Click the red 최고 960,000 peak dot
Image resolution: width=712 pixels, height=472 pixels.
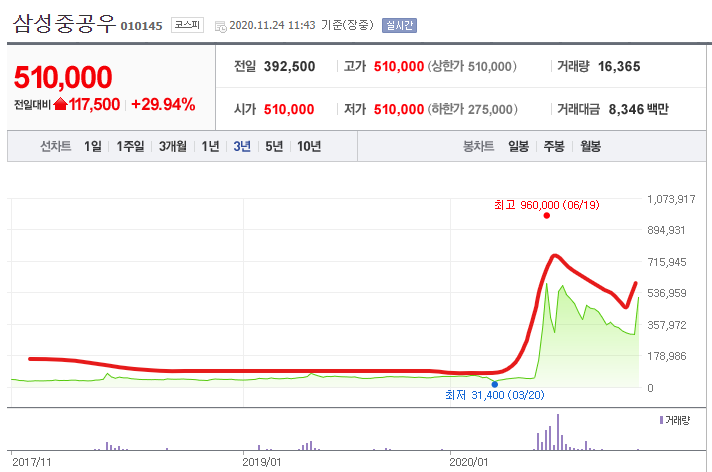coord(547,216)
